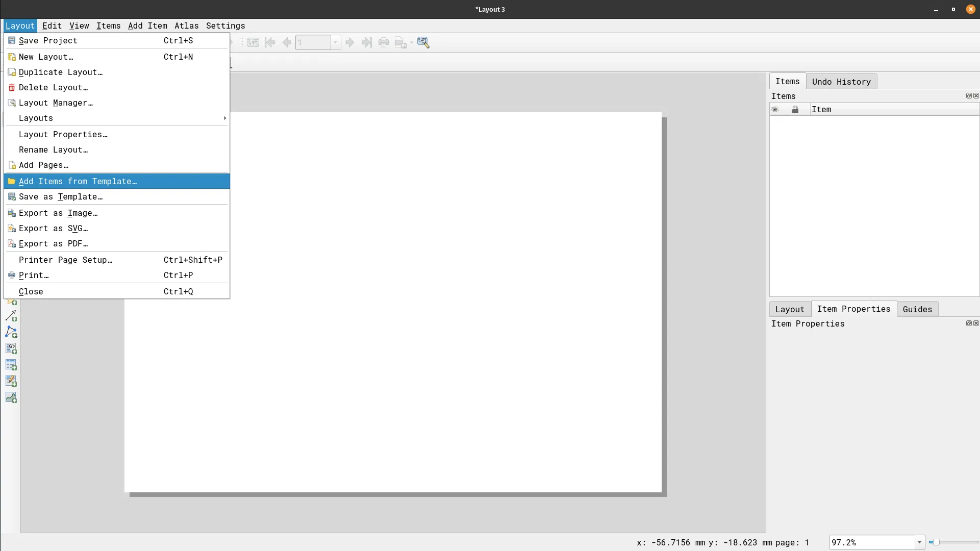The height and width of the screenshot is (551, 980).
Task: Select the Add Attribute Table tool
Action: [11, 364]
